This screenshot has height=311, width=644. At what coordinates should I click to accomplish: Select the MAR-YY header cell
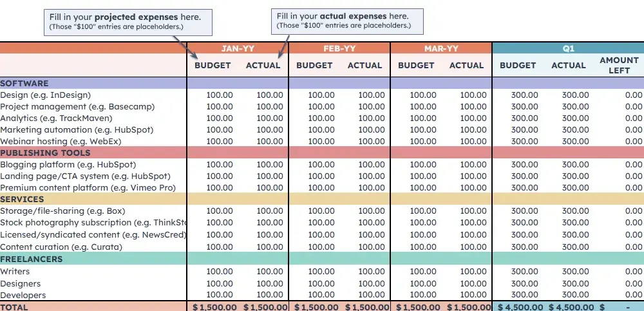coord(441,48)
